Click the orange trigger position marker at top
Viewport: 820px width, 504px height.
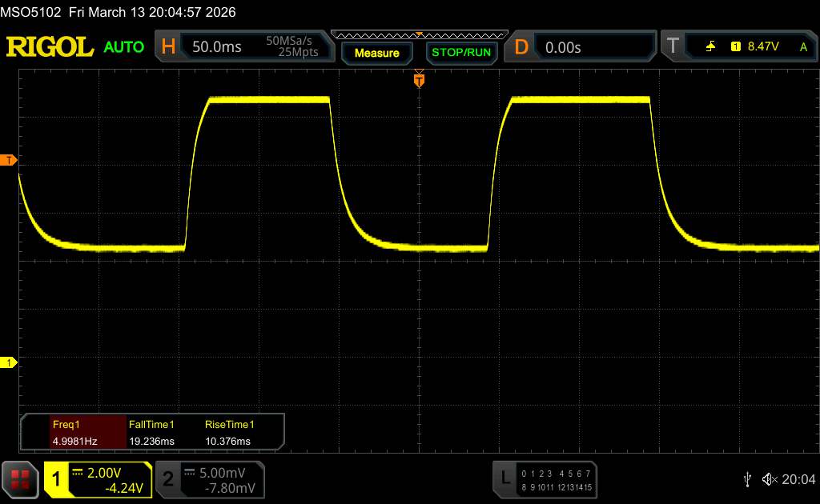pyautogui.click(x=418, y=79)
